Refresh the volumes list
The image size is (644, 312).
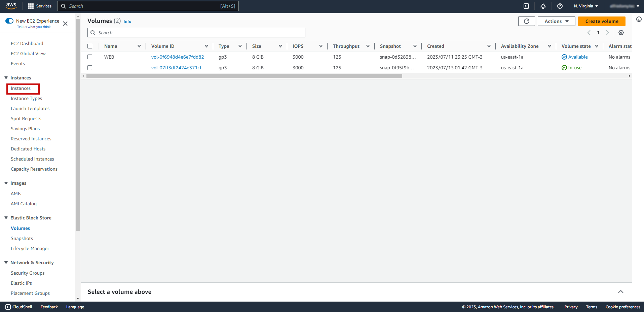[527, 21]
